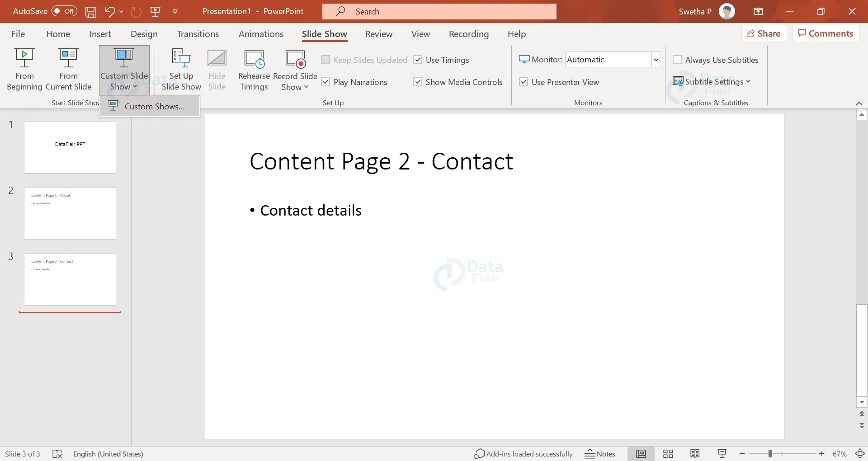This screenshot has width=868, height=461.
Task: Switch to Normal view in status bar
Action: coord(641,454)
